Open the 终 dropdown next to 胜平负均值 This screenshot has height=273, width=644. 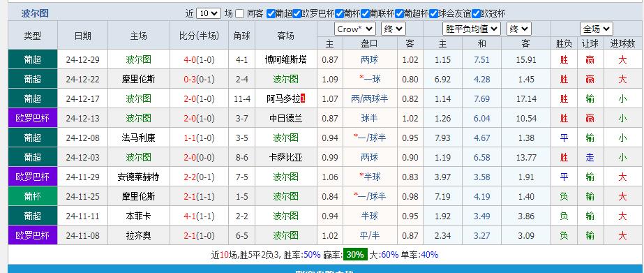pyautogui.click(x=519, y=29)
